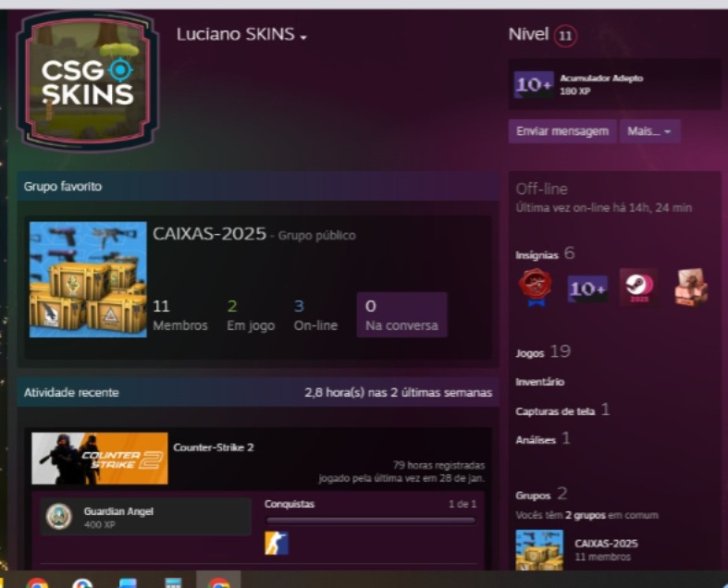Click the Conquistas achievement progress bar

371,521
